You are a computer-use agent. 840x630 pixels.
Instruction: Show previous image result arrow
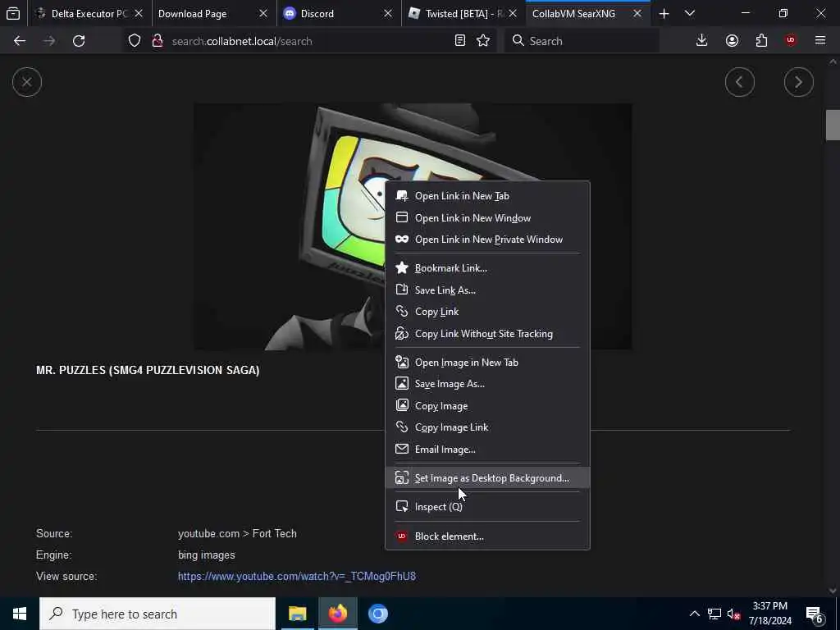[x=740, y=82]
